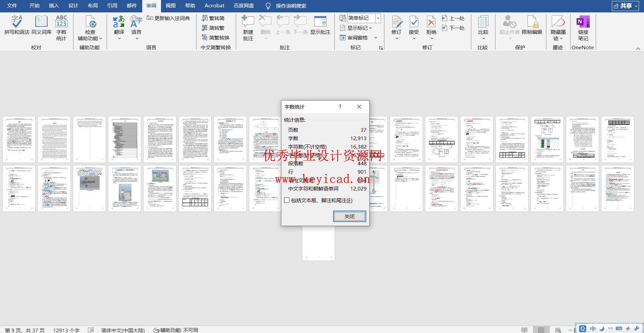Expand the Reject (拒绝) dropdown arrow
This screenshot has height=333, width=644.
(431, 39)
